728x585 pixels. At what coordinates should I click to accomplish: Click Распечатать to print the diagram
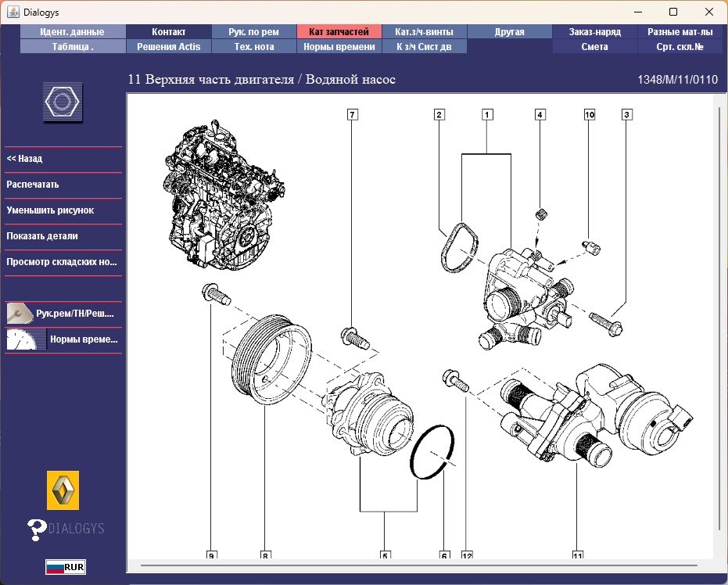tap(33, 185)
